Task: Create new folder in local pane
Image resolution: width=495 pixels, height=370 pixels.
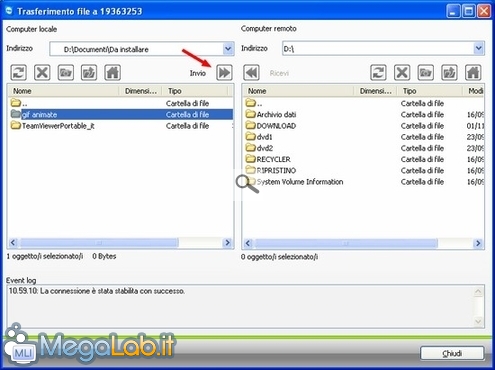Action: click(66, 72)
